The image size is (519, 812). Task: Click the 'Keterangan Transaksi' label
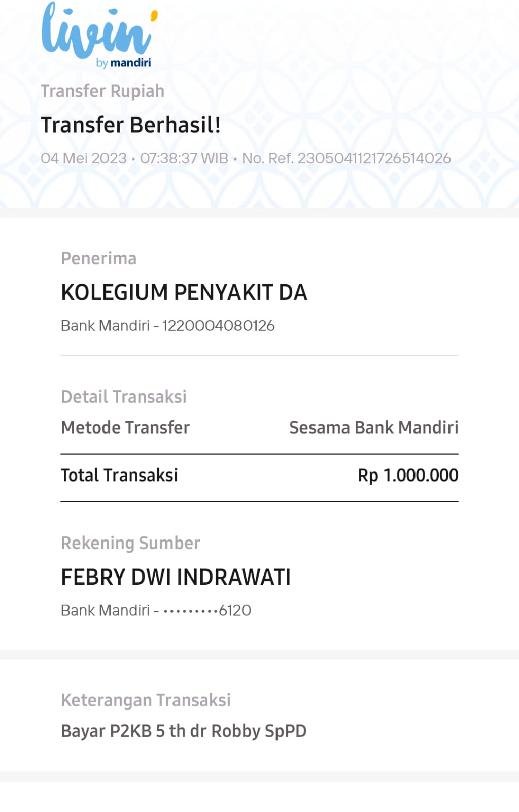click(146, 700)
